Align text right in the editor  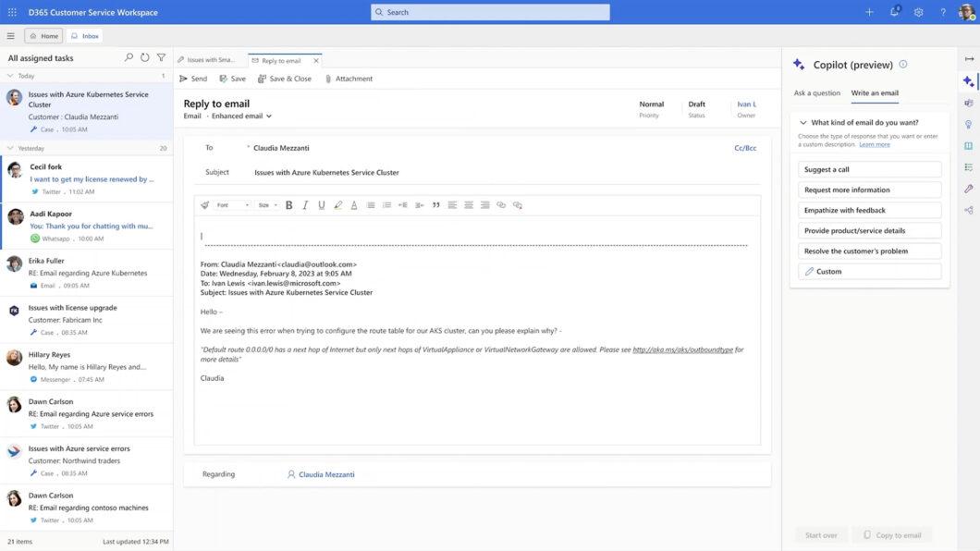484,205
